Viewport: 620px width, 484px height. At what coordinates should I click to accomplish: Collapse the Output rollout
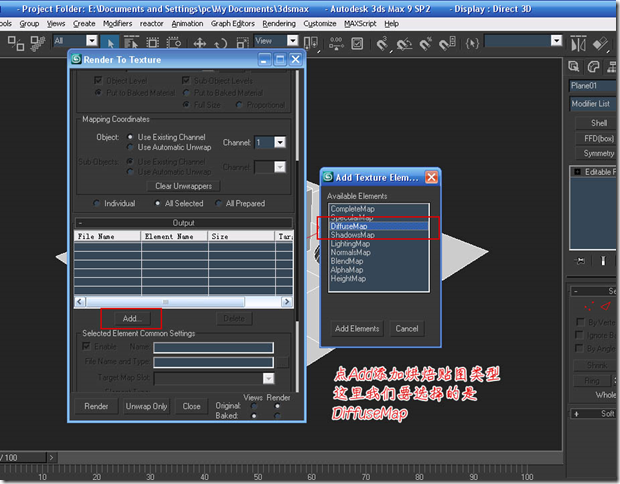click(183, 223)
